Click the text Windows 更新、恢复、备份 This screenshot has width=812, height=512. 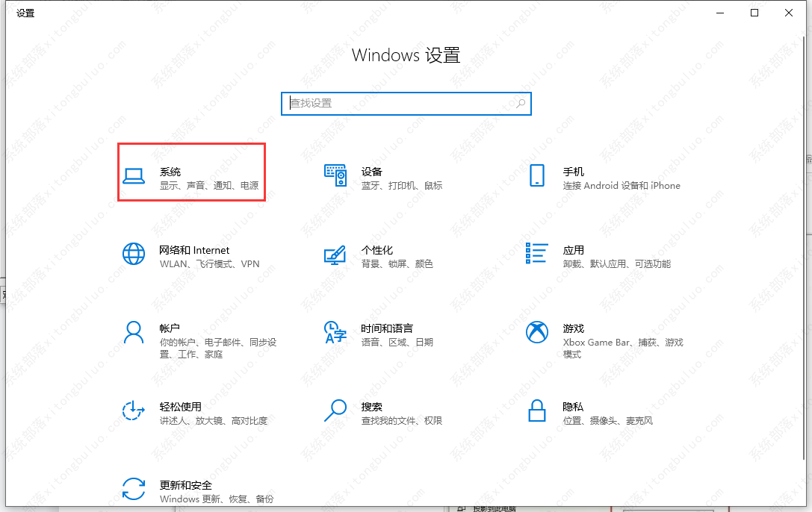pyautogui.click(x=217, y=499)
